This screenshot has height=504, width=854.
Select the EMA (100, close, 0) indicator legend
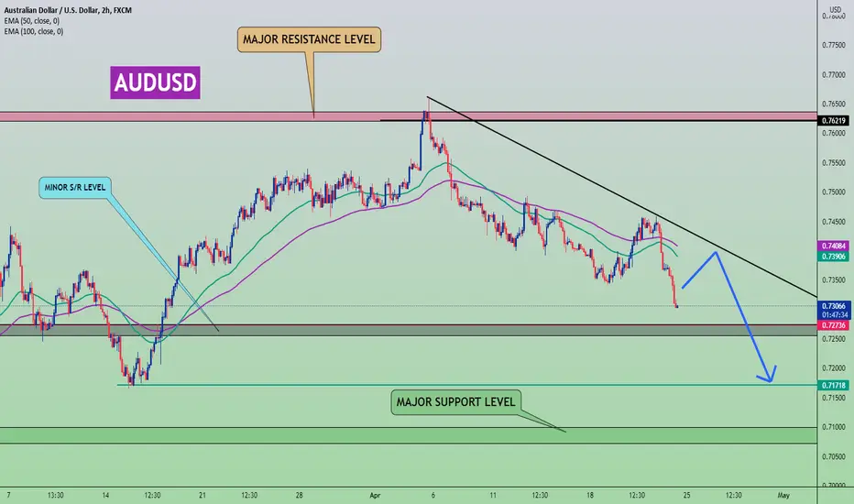click(x=33, y=31)
